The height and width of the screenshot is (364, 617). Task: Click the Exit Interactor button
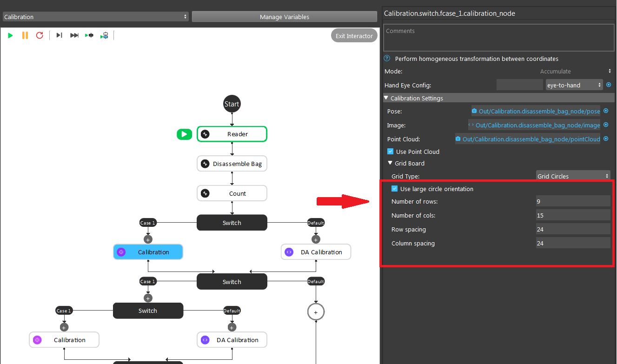354,36
